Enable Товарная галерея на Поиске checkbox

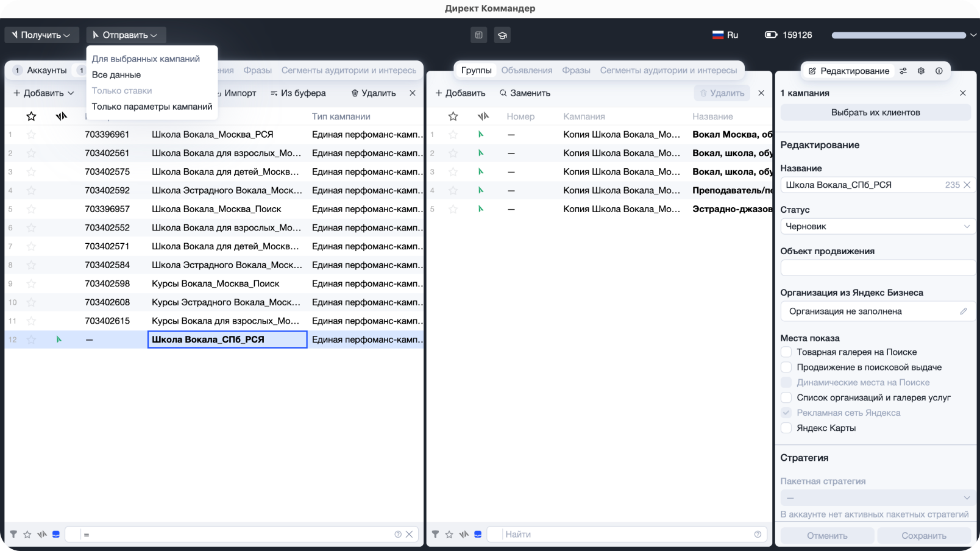tap(786, 352)
